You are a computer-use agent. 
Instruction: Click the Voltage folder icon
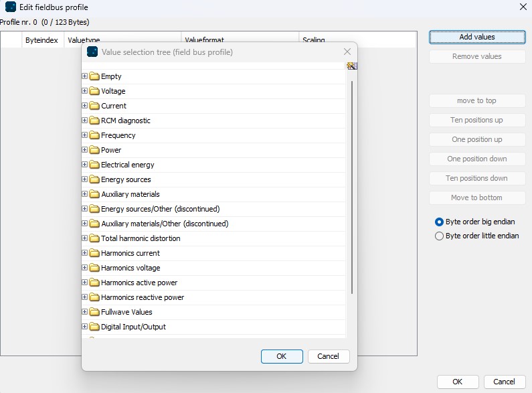94,91
